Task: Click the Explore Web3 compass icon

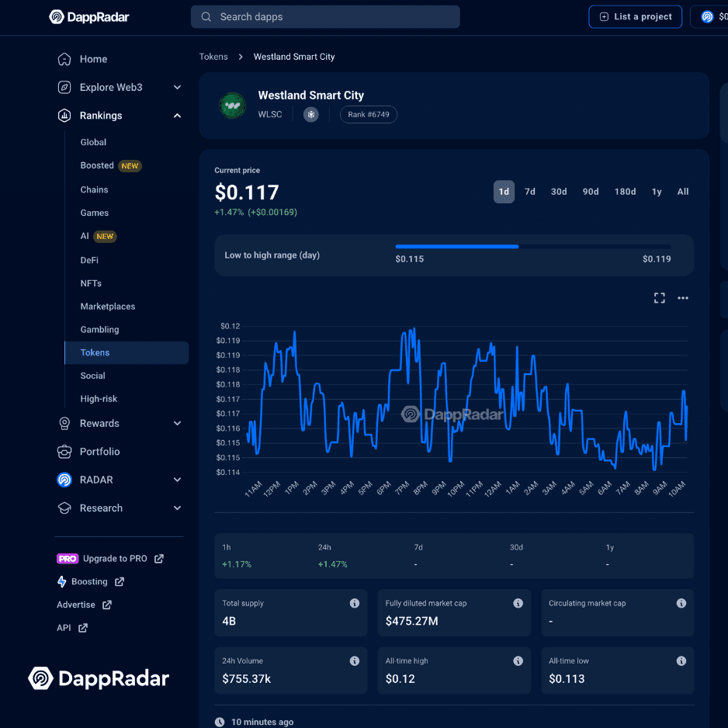Action: 64,87
